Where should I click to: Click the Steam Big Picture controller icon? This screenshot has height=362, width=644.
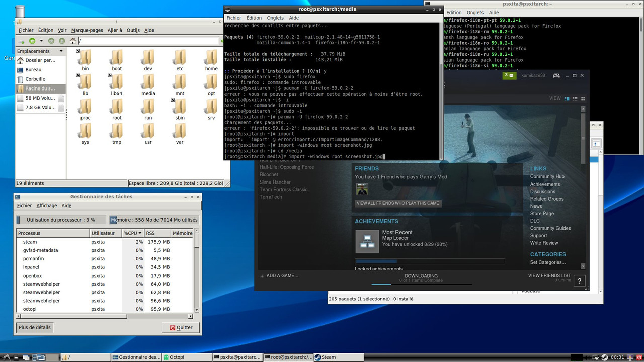(556, 75)
